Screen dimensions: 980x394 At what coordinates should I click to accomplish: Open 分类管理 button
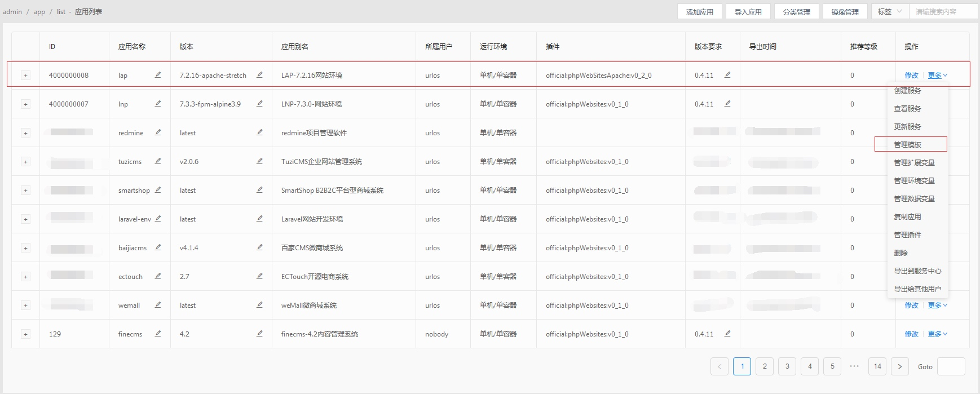point(797,11)
